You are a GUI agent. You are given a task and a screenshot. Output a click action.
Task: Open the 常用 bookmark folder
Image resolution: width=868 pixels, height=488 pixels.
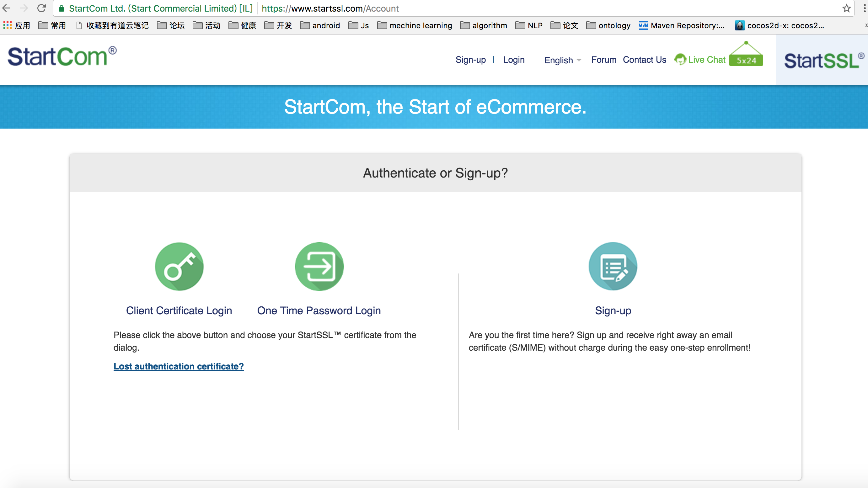[x=52, y=26]
